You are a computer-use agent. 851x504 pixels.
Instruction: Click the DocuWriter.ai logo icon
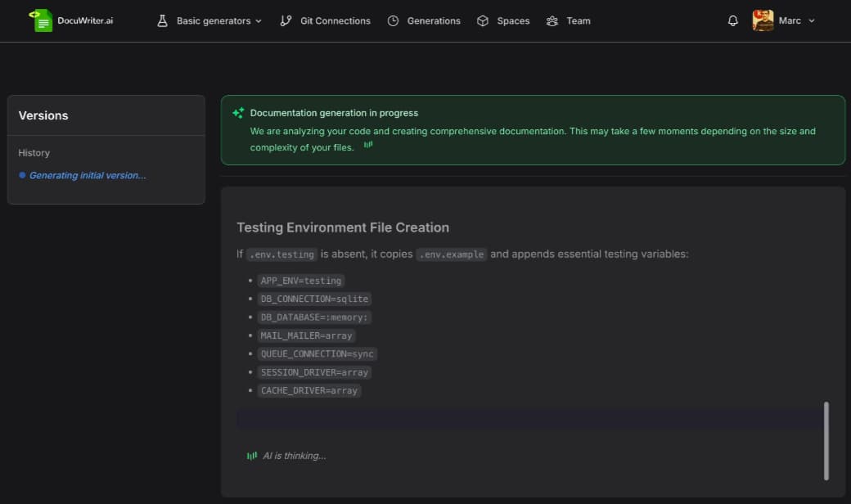point(41,20)
